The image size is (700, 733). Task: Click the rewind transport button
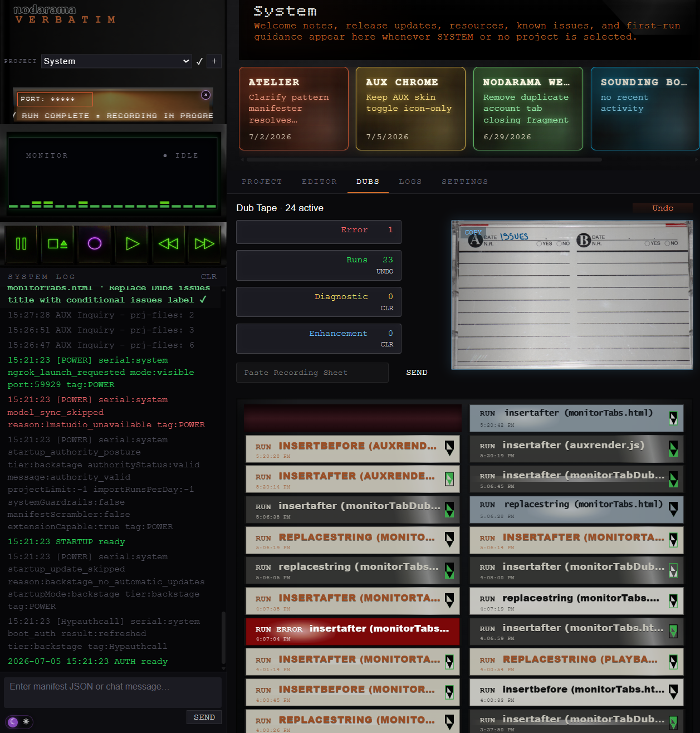point(168,243)
